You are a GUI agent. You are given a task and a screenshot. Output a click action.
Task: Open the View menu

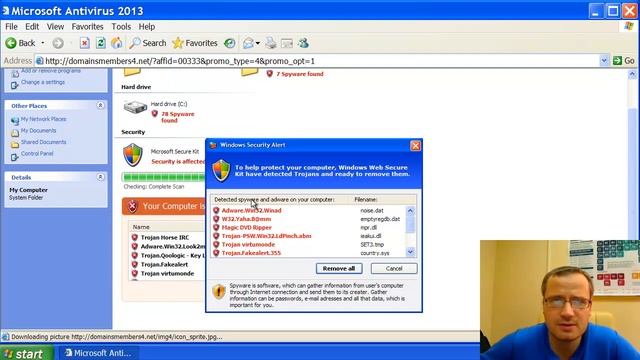coord(55,27)
